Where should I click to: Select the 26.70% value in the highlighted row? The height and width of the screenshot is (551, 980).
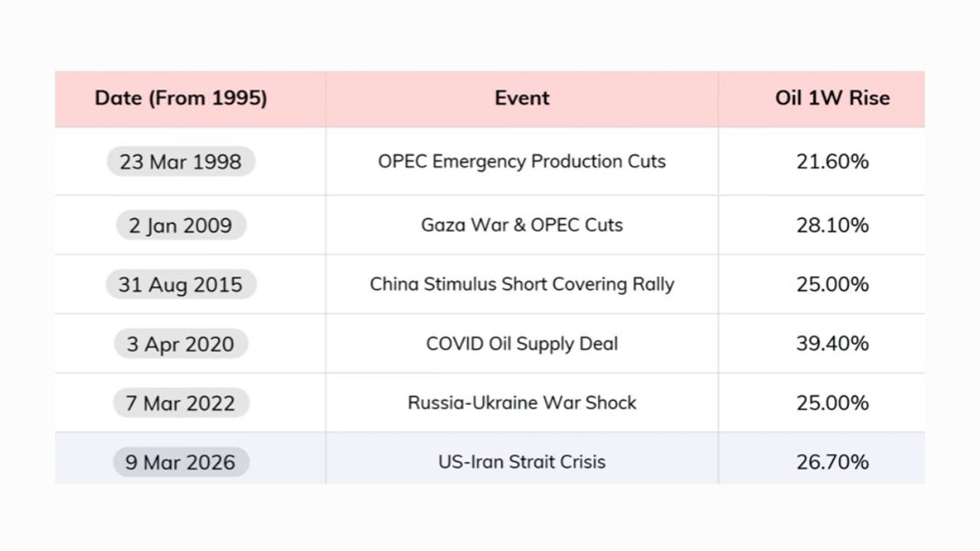832,462
